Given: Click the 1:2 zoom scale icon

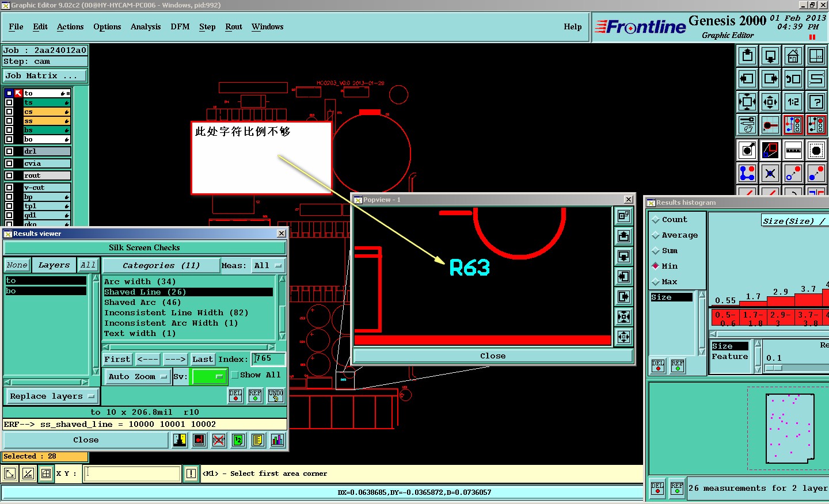Looking at the screenshot, I should click(x=793, y=102).
